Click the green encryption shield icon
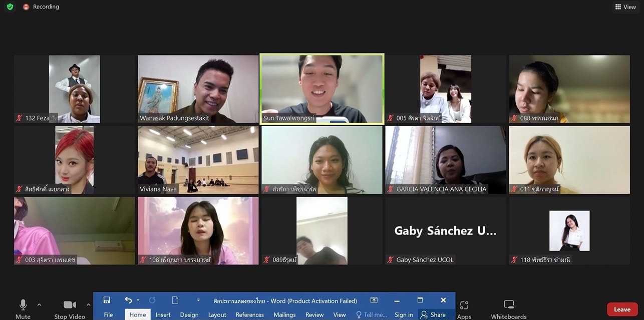This screenshot has height=320, width=644. [x=10, y=7]
